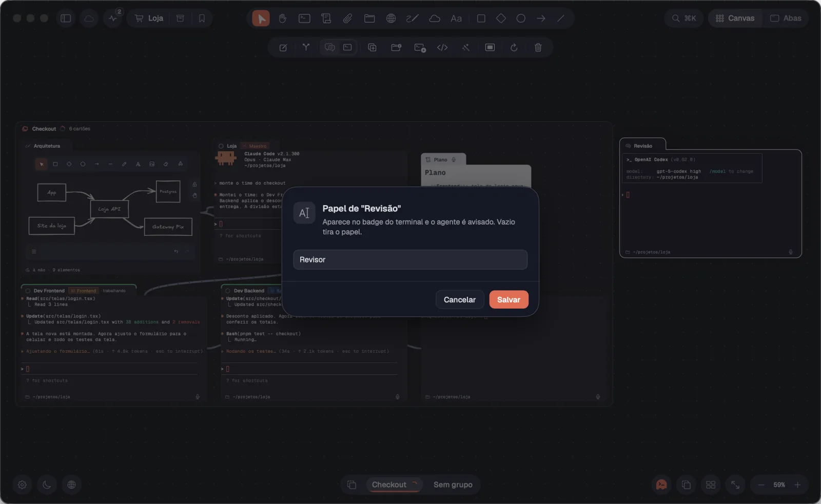Switch to Abas view

point(786,18)
